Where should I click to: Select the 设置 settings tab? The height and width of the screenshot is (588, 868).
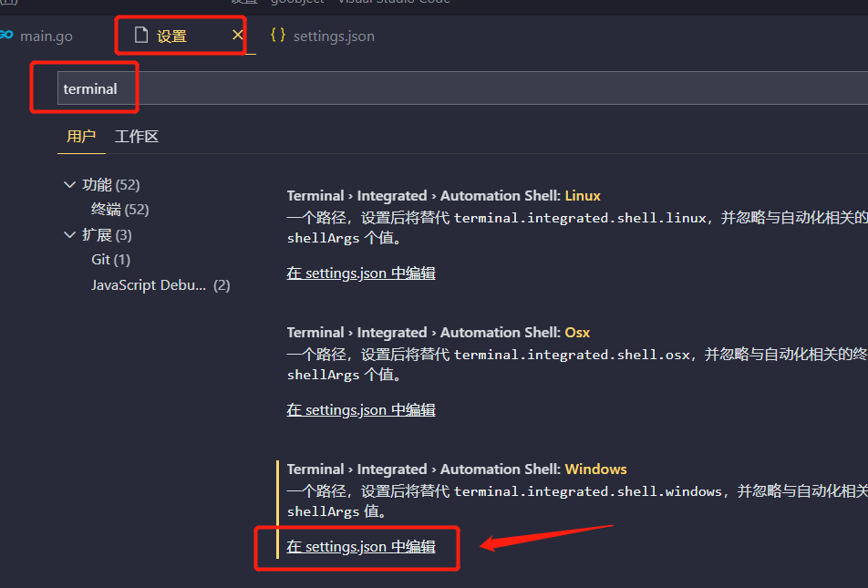pos(181,36)
